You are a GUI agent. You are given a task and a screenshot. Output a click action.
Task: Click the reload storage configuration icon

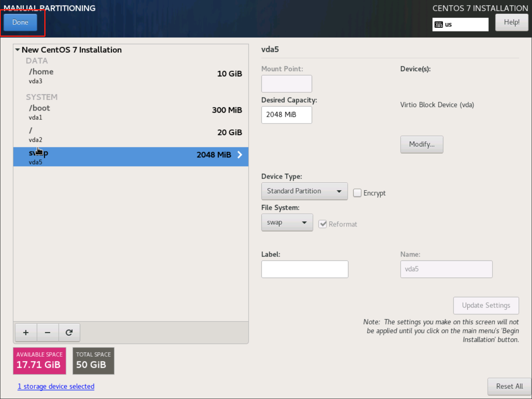click(x=69, y=333)
